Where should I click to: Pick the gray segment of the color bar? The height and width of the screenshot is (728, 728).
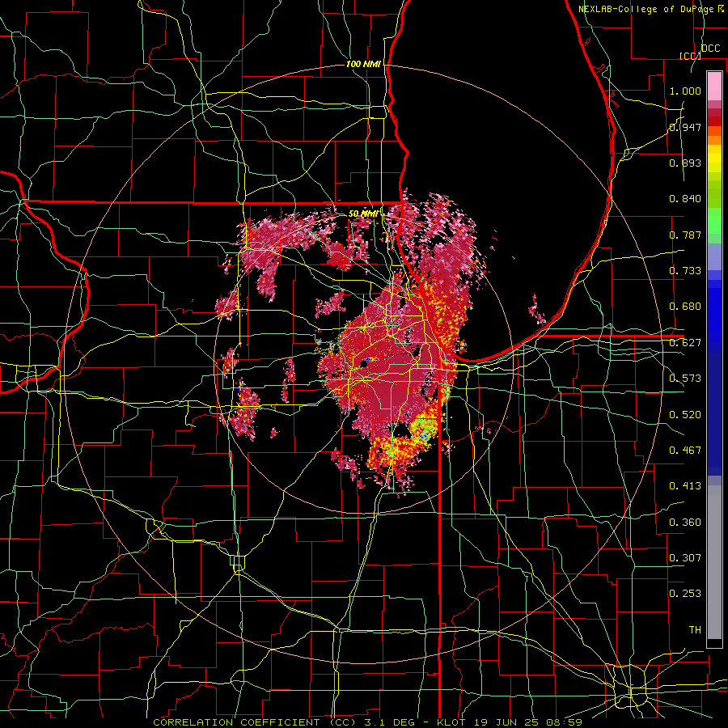pyautogui.click(x=714, y=562)
